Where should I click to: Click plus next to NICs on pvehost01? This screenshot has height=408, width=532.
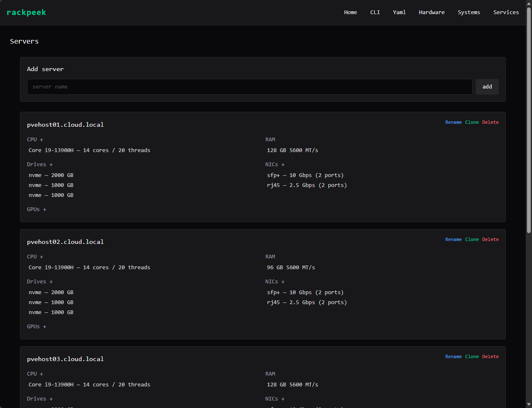click(283, 165)
